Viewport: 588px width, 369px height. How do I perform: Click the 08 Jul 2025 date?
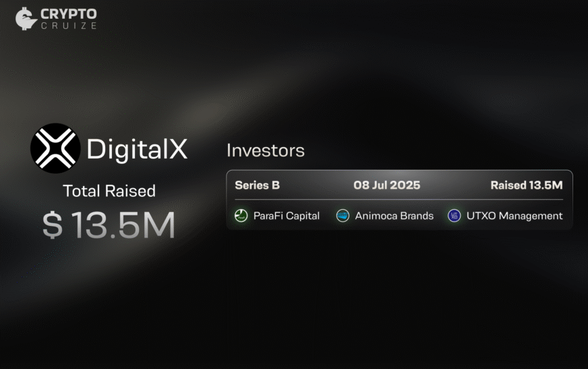tap(386, 185)
